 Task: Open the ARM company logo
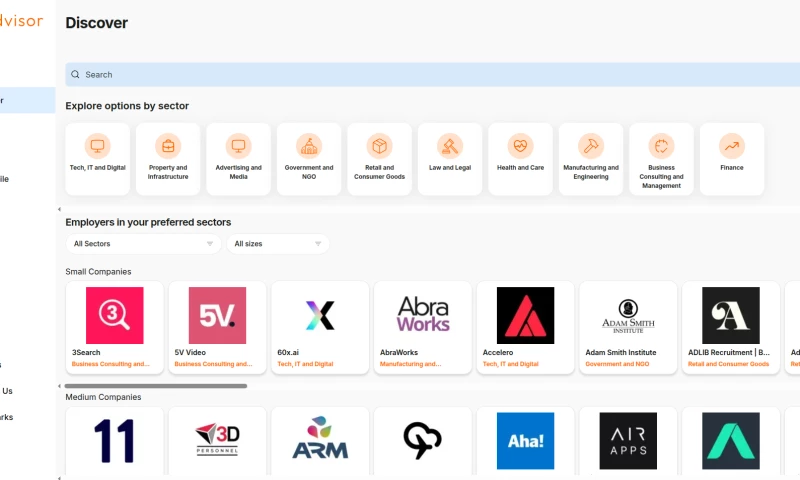pyautogui.click(x=320, y=438)
